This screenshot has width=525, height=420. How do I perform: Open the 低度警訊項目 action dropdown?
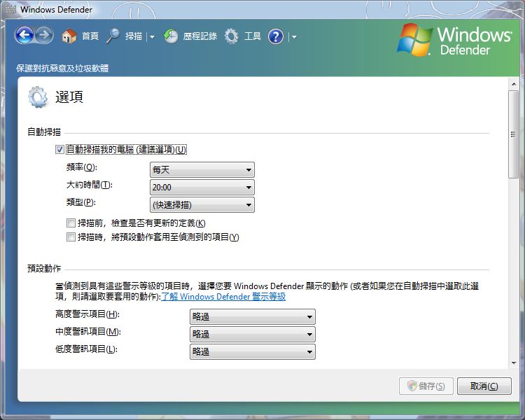pyautogui.click(x=253, y=351)
